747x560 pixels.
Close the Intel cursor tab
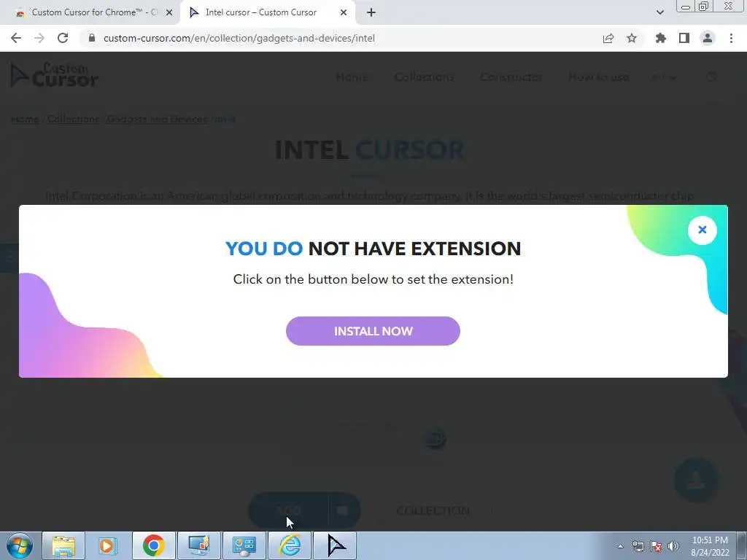344,12
